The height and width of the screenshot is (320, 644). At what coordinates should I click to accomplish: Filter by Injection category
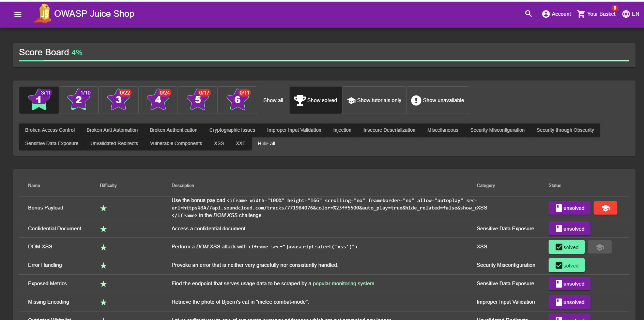click(342, 130)
